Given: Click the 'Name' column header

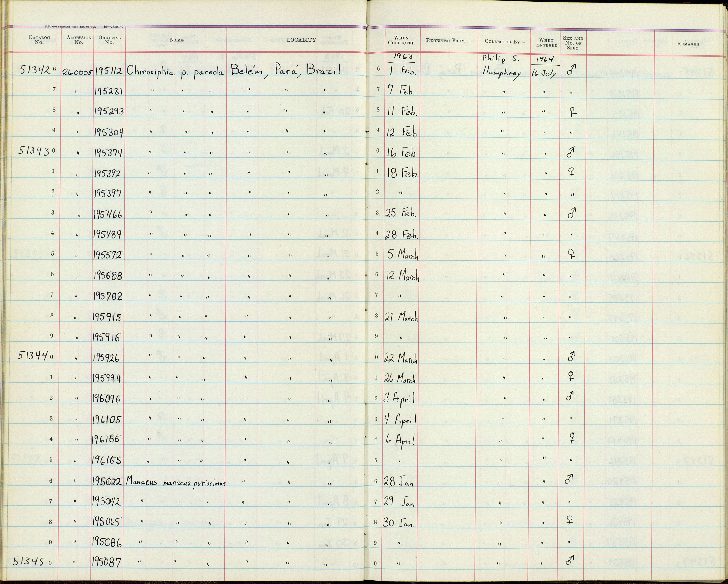Looking at the screenshot, I should 177,40.
